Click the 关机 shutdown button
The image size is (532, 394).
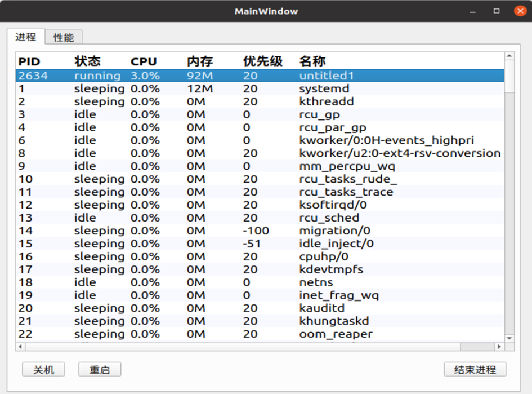pyautogui.click(x=43, y=369)
